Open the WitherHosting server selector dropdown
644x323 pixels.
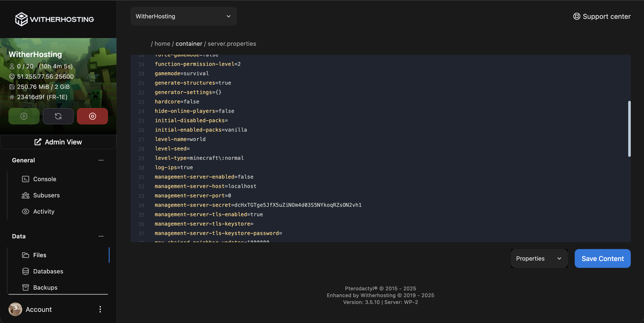tap(184, 16)
